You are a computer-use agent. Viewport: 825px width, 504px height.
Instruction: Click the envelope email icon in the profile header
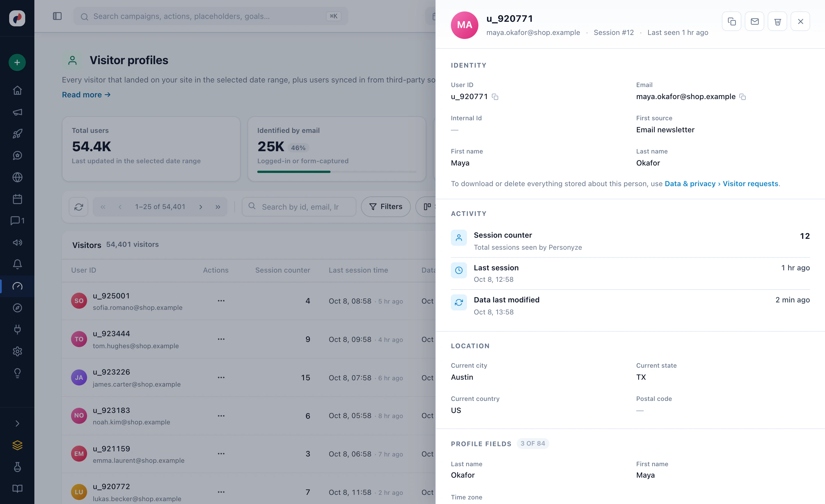coord(754,21)
